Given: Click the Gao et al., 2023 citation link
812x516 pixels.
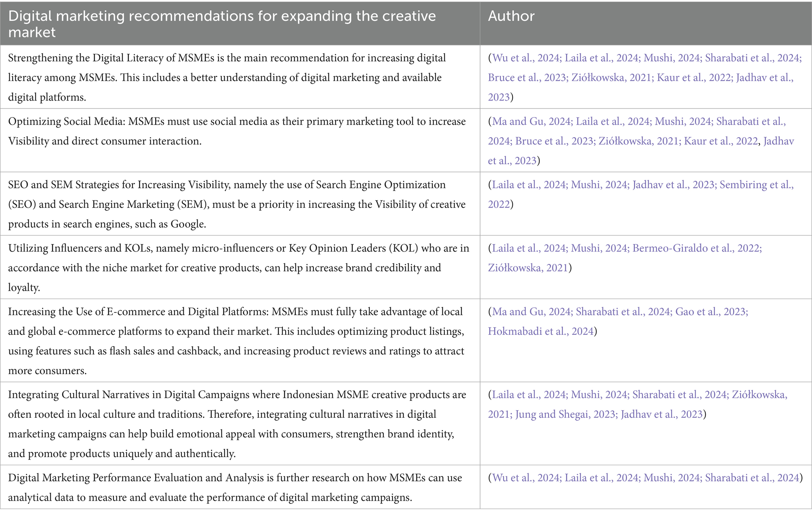Looking at the screenshot, I should click(x=711, y=312).
